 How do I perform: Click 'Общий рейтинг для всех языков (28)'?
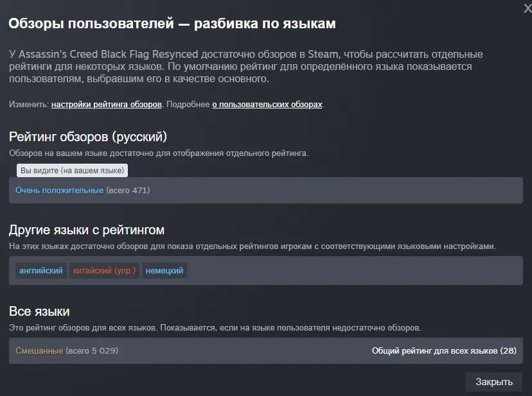(444, 351)
